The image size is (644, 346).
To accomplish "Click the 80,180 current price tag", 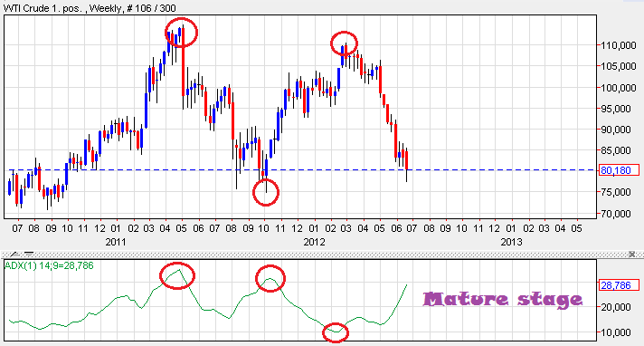I will click(619, 170).
